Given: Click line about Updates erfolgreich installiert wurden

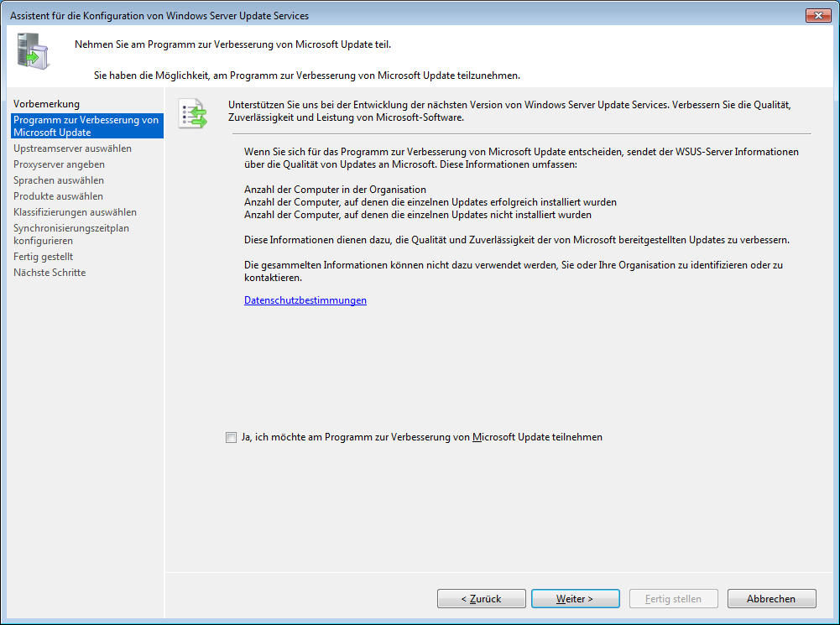Looking at the screenshot, I should (x=430, y=202).
